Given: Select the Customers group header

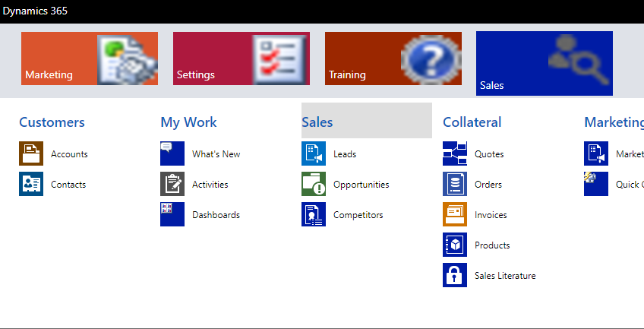Looking at the screenshot, I should point(52,122).
